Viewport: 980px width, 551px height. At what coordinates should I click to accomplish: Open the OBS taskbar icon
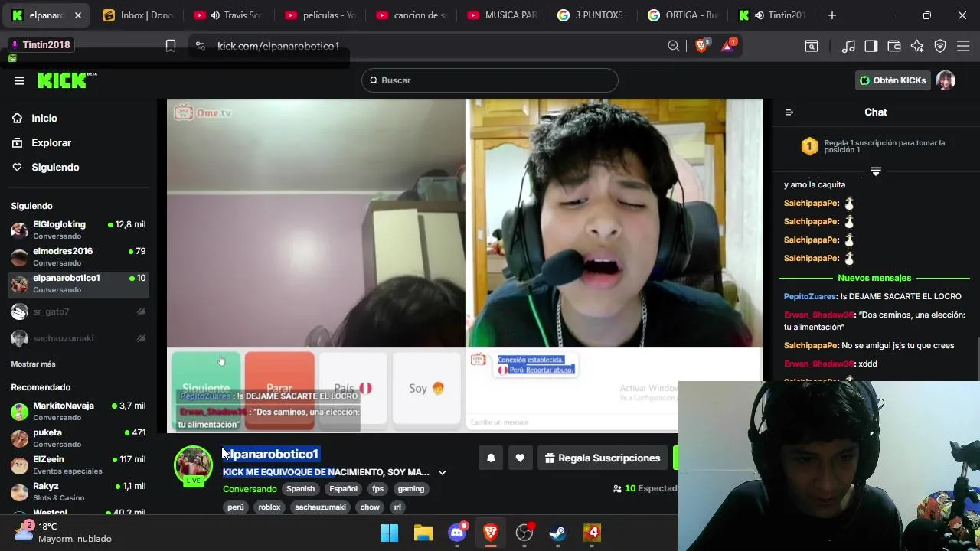pyautogui.click(x=524, y=533)
